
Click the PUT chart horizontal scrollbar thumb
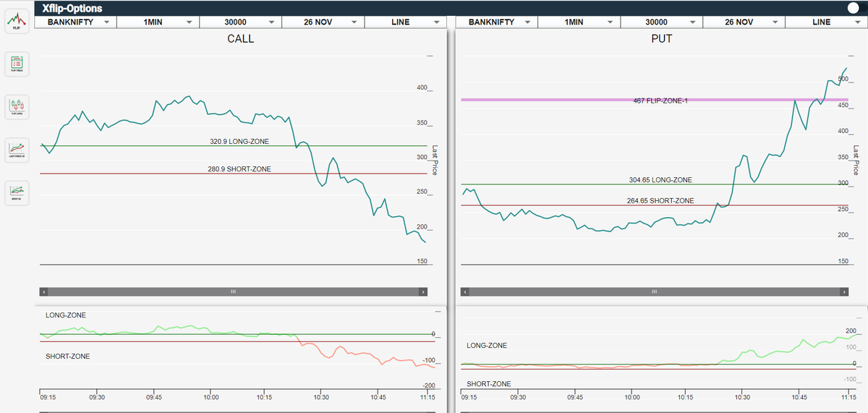(x=655, y=291)
